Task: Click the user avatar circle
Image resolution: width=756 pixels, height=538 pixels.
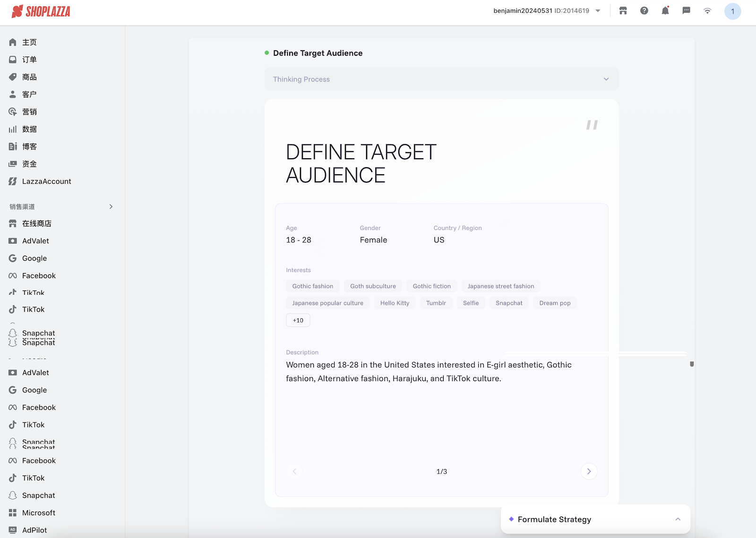Action: [732, 11]
